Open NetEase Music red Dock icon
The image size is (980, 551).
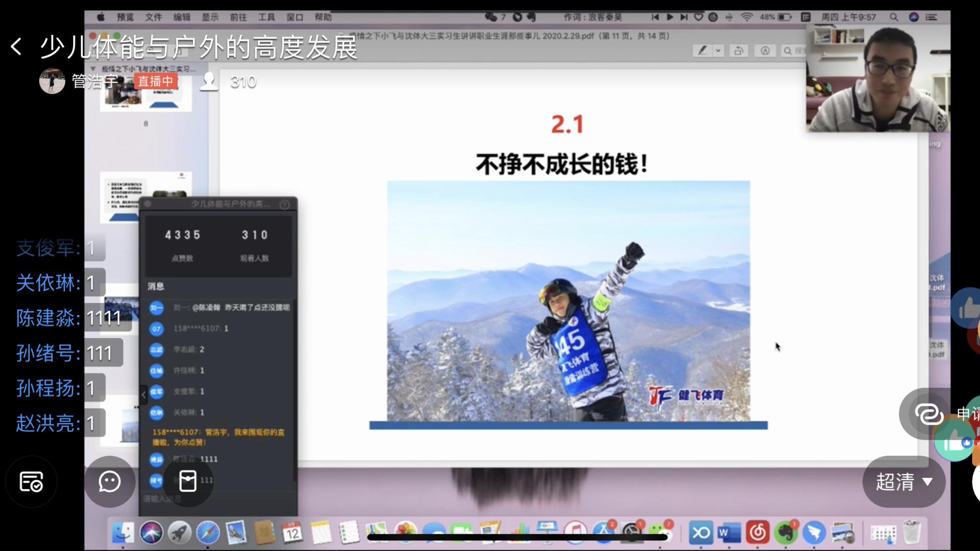click(757, 533)
